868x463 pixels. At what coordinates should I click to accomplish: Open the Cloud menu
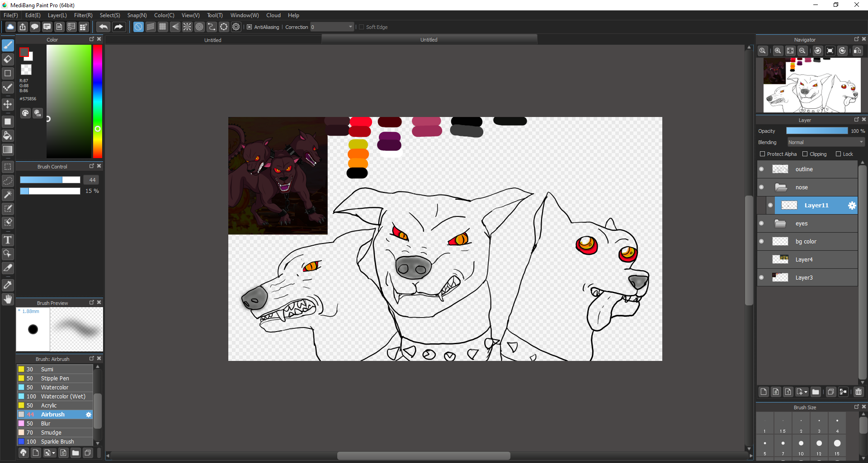[274, 15]
